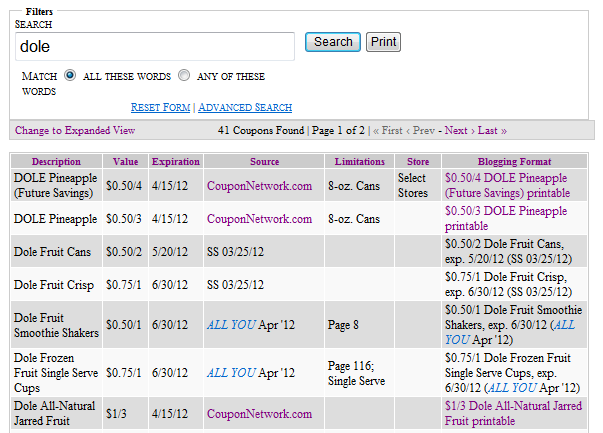Viewport: 603px width, 433px height.
Task: Sort by Description column header
Action: (56, 162)
